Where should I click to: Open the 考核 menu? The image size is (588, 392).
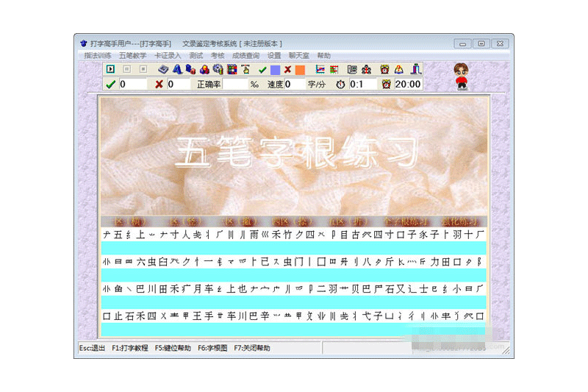218,55
